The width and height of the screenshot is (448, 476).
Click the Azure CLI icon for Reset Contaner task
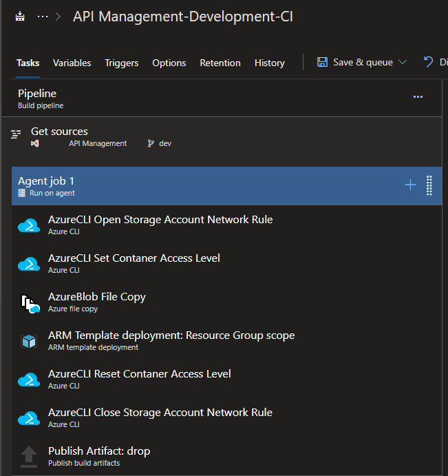point(29,380)
